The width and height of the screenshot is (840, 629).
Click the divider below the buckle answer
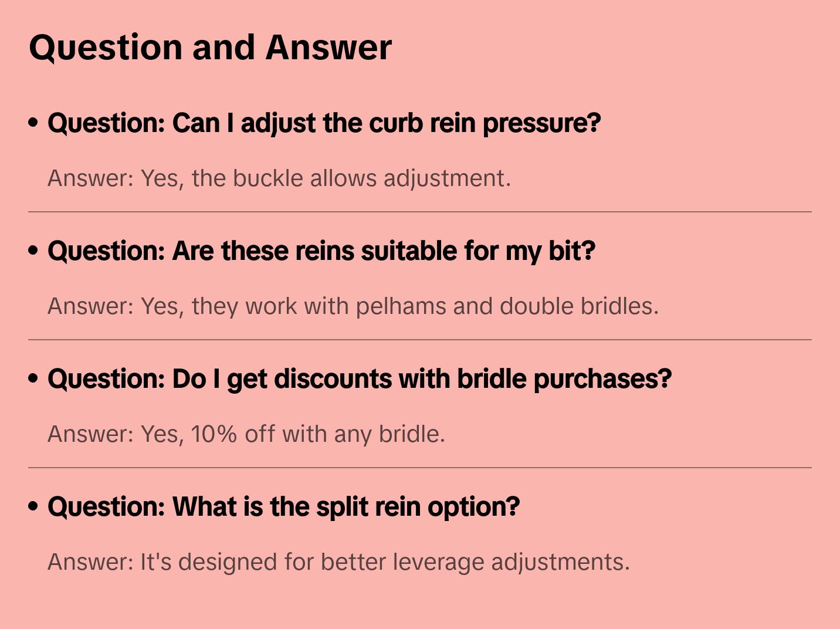(x=420, y=212)
